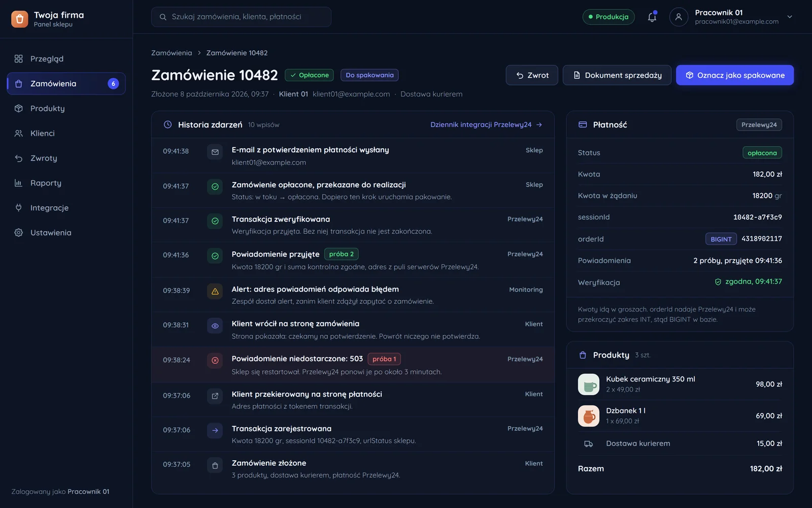This screenshot has width=812, height=508.
Task: Mark order with 'Oznacz jako spakowane'
Action: click(x=735, y=75)
